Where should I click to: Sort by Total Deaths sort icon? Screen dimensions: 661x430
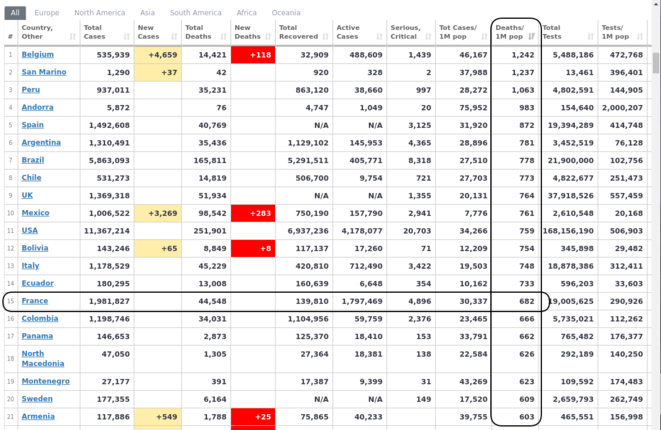tap(223, 37)
